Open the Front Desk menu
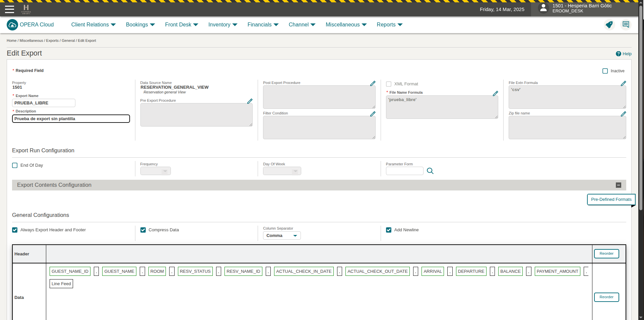The image size is (644, 320). pos(181,25)
